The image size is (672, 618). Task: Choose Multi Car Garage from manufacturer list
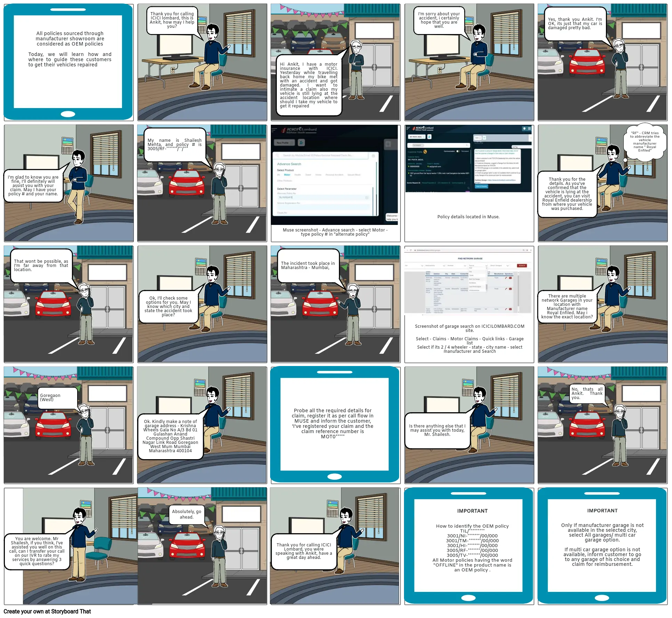pos(475,279)
